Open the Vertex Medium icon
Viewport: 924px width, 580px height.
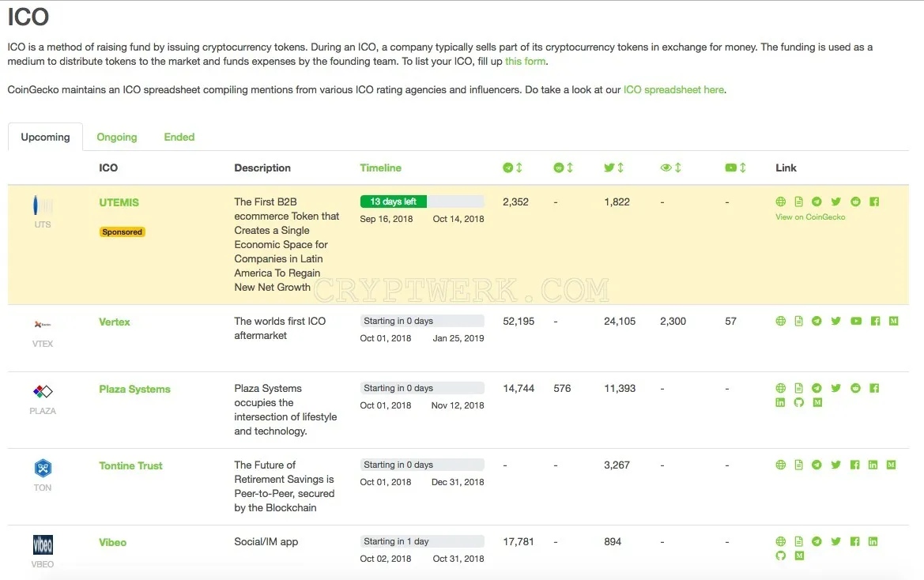[893, 321]
